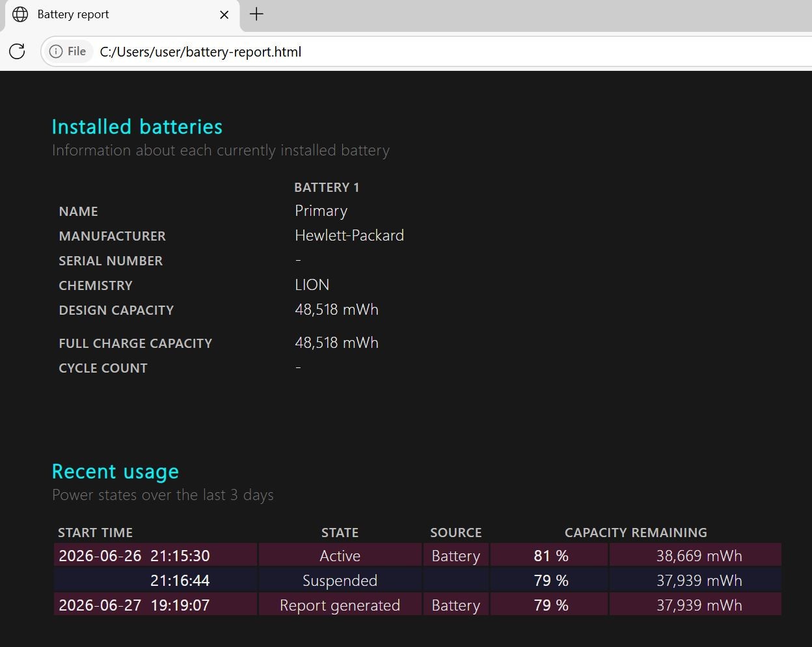The width and height of the screenshot is (812, 647).
Task: Click the Report generated state cell
Action: (x=340, y=605)
